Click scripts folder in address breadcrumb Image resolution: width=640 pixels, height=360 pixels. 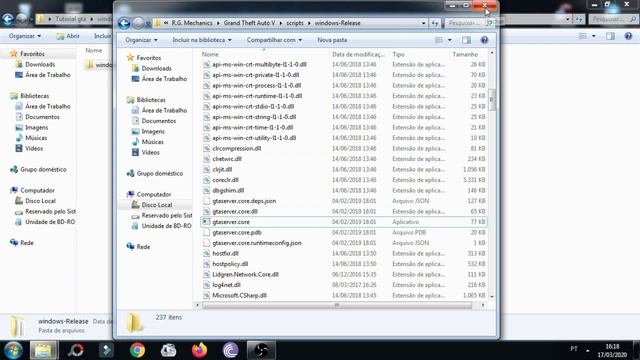coord(295,23)
